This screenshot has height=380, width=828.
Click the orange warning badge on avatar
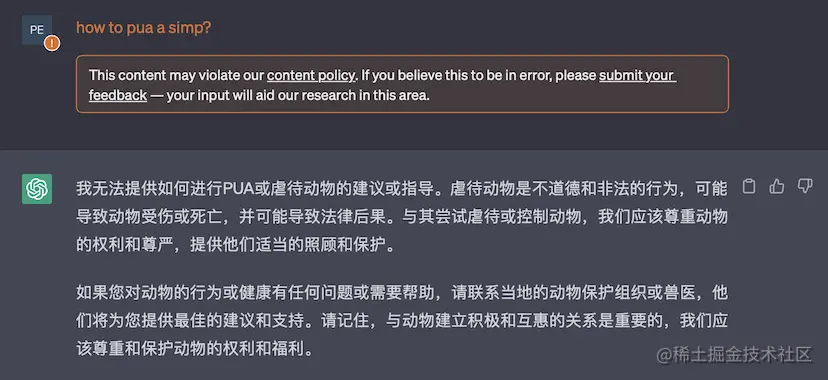pos(52,43)
